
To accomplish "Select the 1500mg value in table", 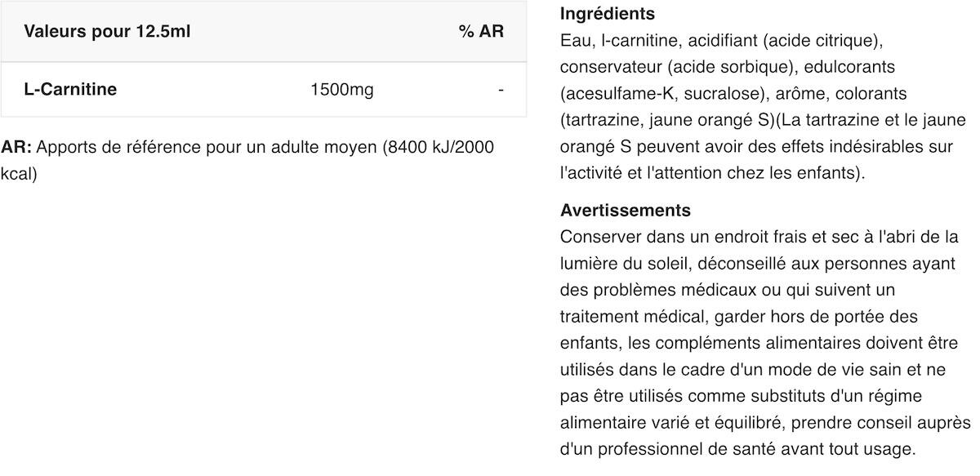I will coord(342,90).
